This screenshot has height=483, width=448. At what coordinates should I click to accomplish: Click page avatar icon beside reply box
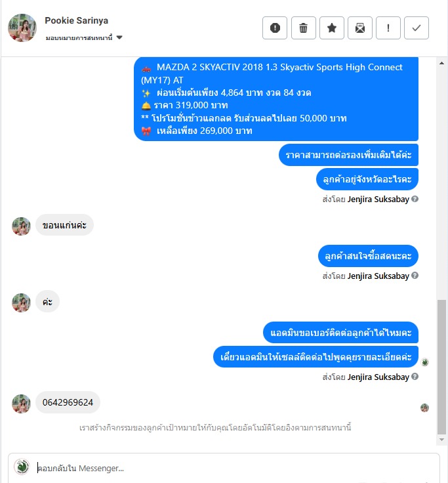pyautogui.click(x=22, y=467)
